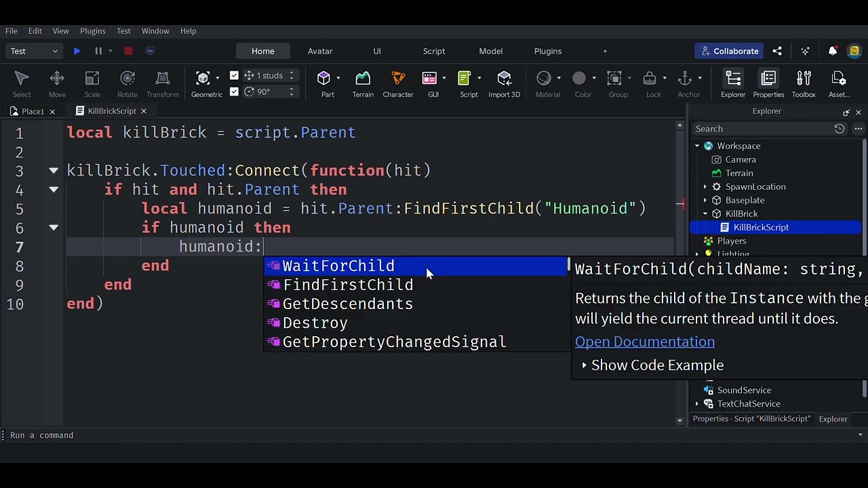Open Documentation link for WaitForChild
The image size is (868, 488).
click(x=645, y=342)
